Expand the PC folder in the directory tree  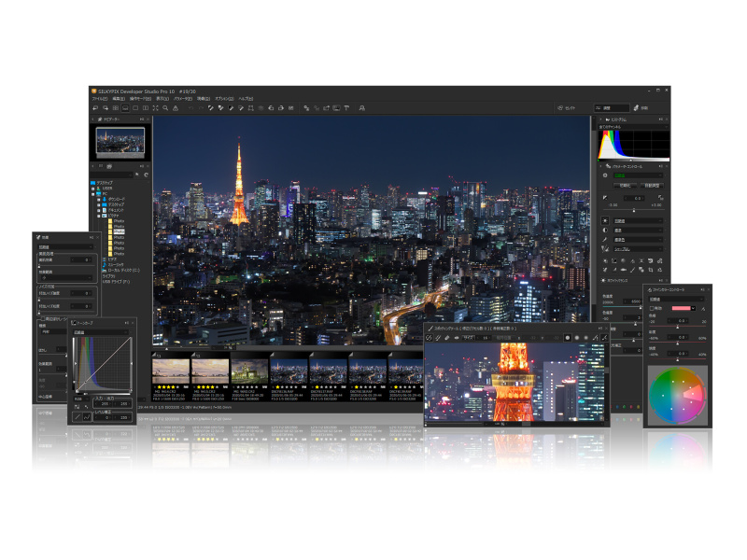tap(92, 194)
